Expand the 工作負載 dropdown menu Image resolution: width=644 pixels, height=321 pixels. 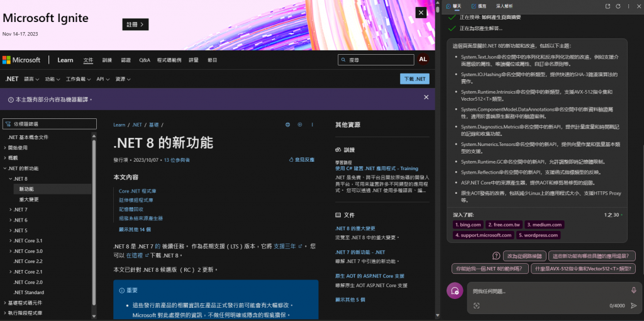point(79,79)
